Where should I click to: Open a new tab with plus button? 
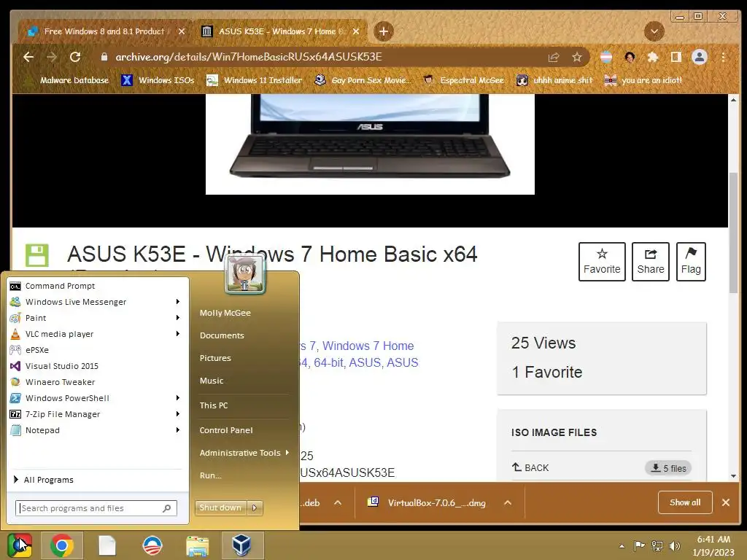[384, 31]
